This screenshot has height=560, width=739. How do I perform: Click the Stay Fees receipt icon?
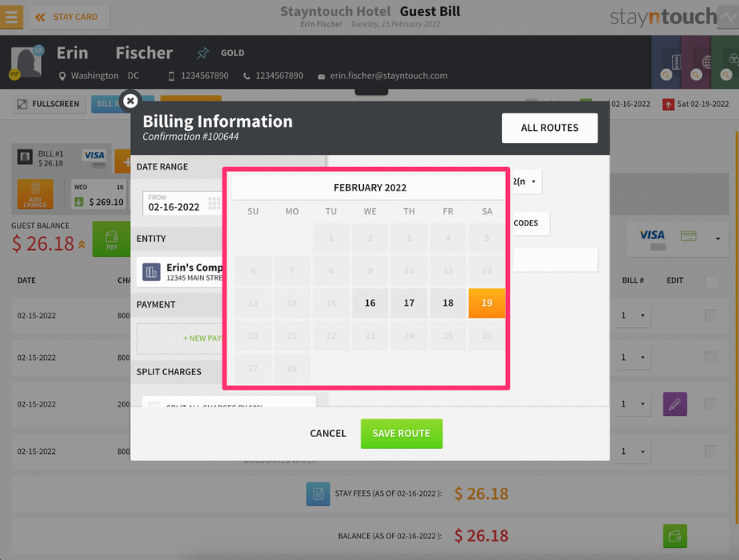tap(318, 493)
